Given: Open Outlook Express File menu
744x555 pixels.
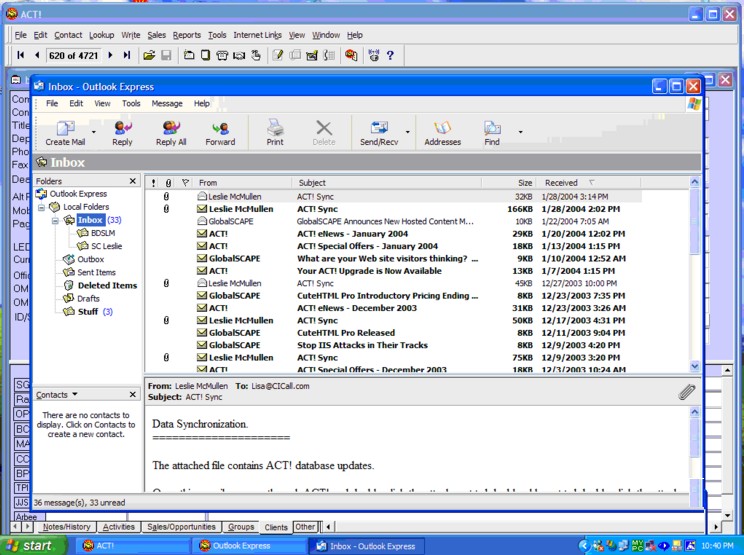Looking at the screenshot, I should [52, 103].
